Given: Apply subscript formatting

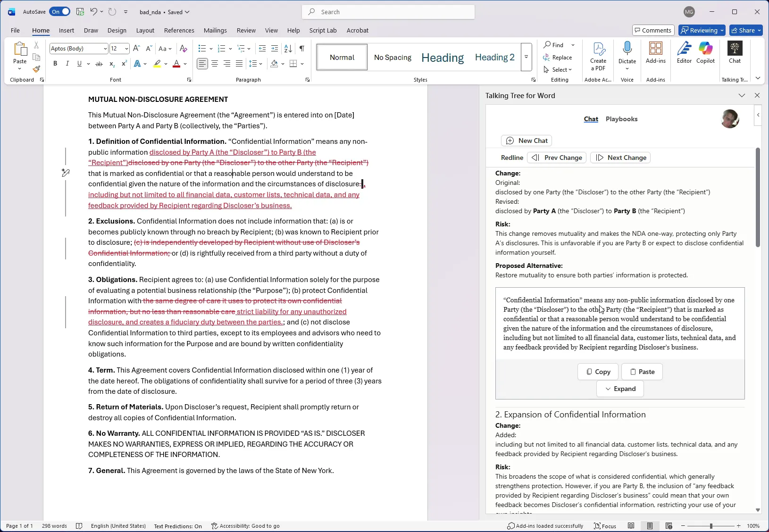Looking at the screenshot, I should point(112,64).
